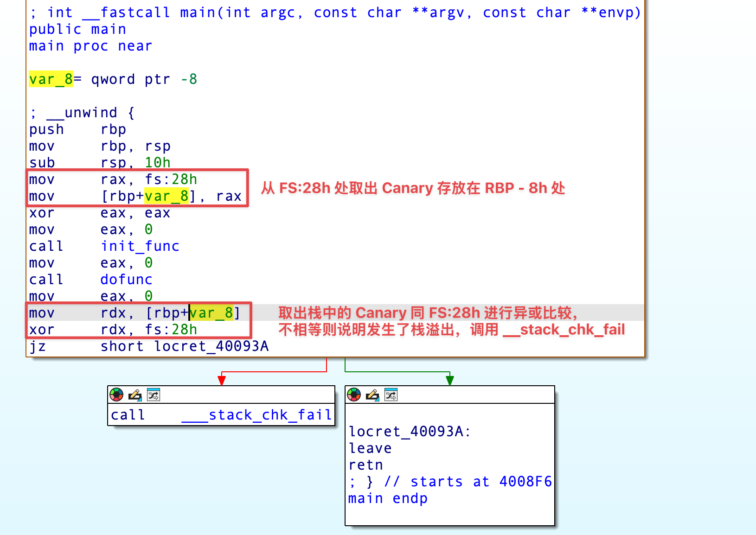Click the 'push rbp' instruction

pos(77,129)
